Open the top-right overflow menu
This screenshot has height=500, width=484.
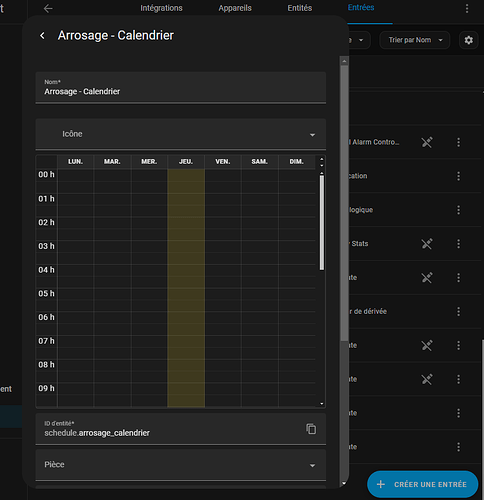point(467,9)
